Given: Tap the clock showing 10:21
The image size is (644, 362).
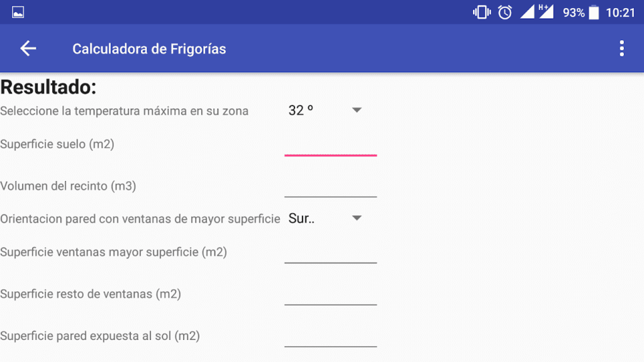Looking at the screenshot, I should click(621, 11).
